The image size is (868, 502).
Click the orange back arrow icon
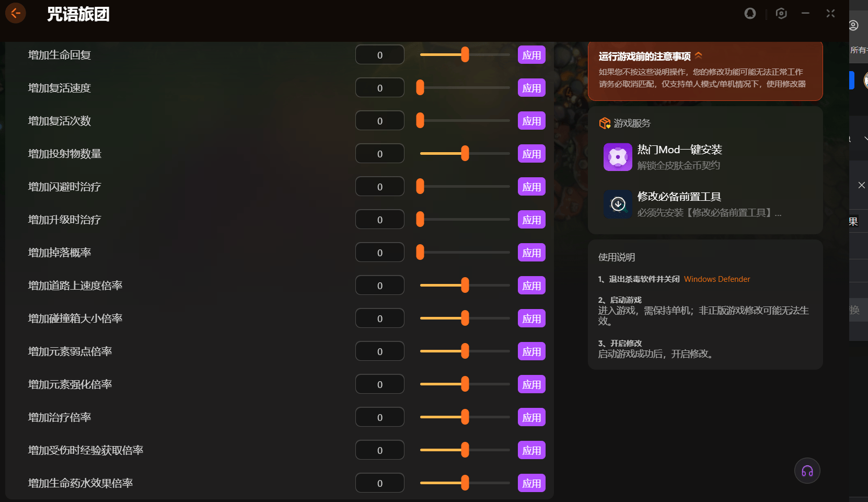[16, 13]
